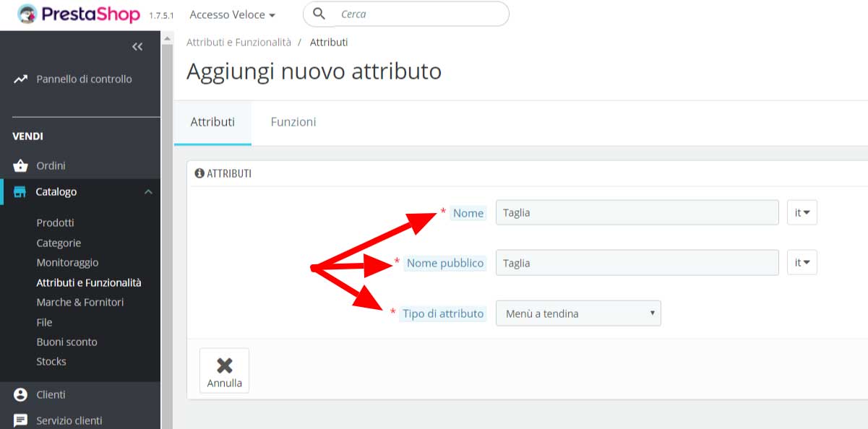
Task: Open the Accesso Veloce dropdown
Action: click(232, 14)
